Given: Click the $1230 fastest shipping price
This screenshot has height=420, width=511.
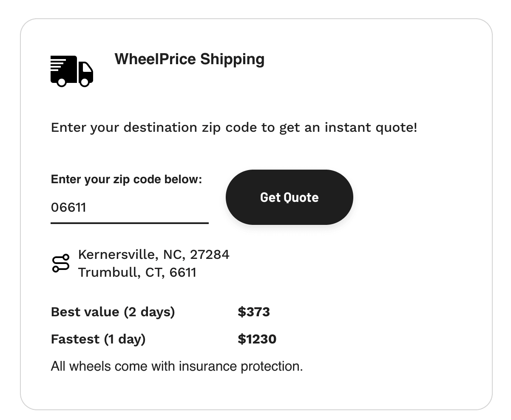Looking at the screenshot, I should click(x=257, y=339).
